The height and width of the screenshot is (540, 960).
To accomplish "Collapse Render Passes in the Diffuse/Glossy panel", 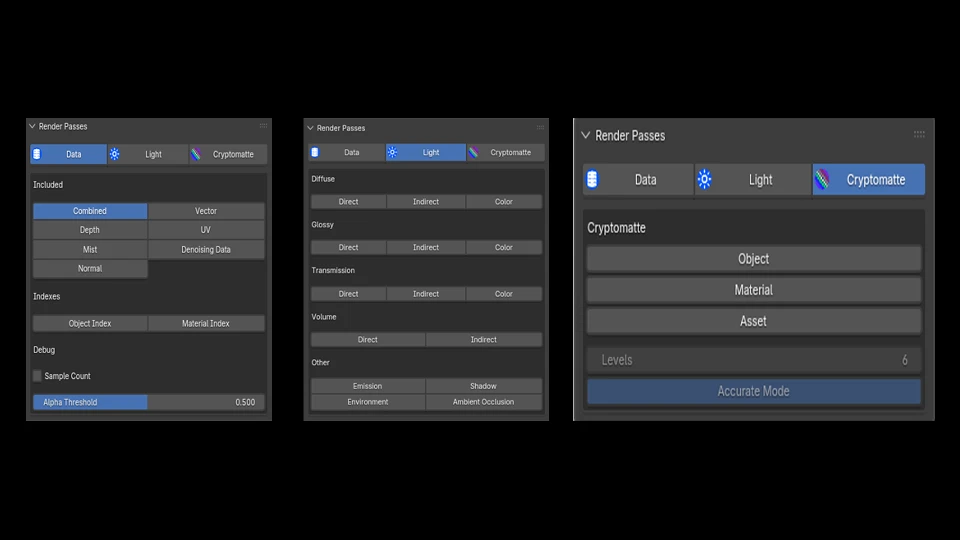I will 310,128.
